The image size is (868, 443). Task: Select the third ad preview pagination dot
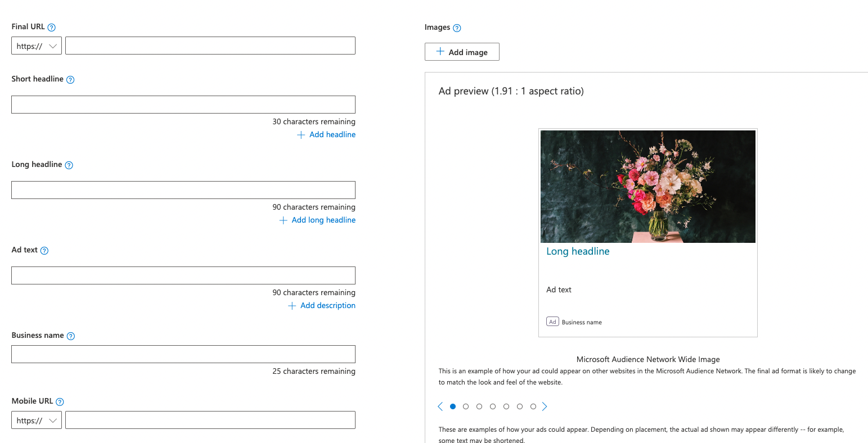click(x=479, y=406)
